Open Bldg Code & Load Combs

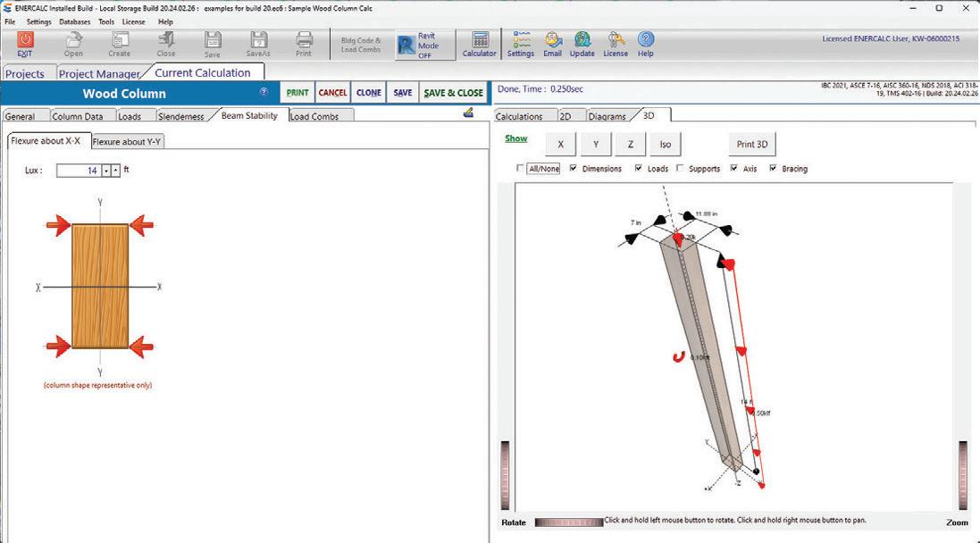[x=361, y=45]
